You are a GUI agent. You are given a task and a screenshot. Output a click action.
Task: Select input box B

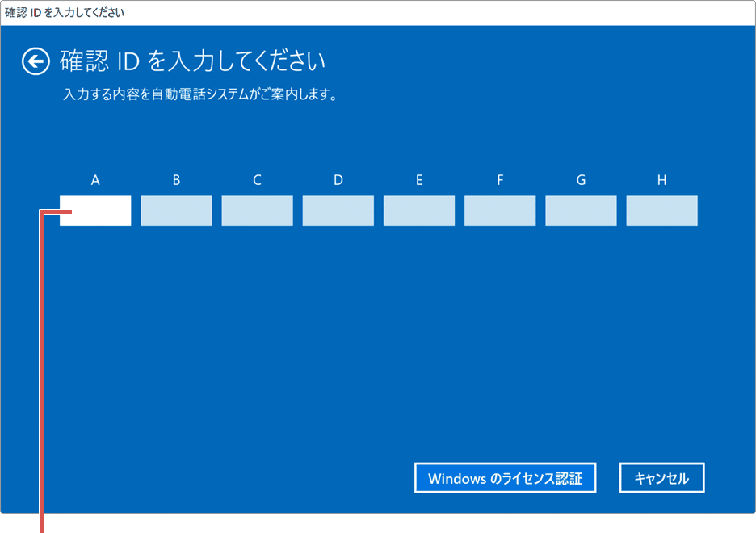point(176,210)
